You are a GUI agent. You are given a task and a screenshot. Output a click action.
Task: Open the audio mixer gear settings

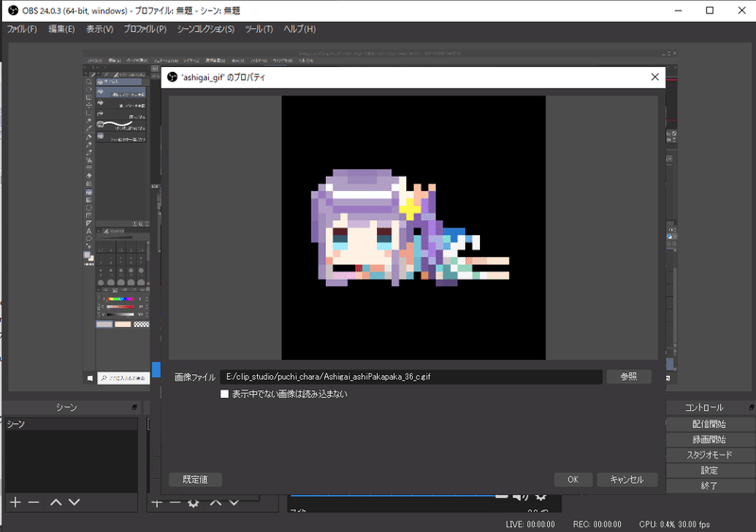click(x=541, y=497)
